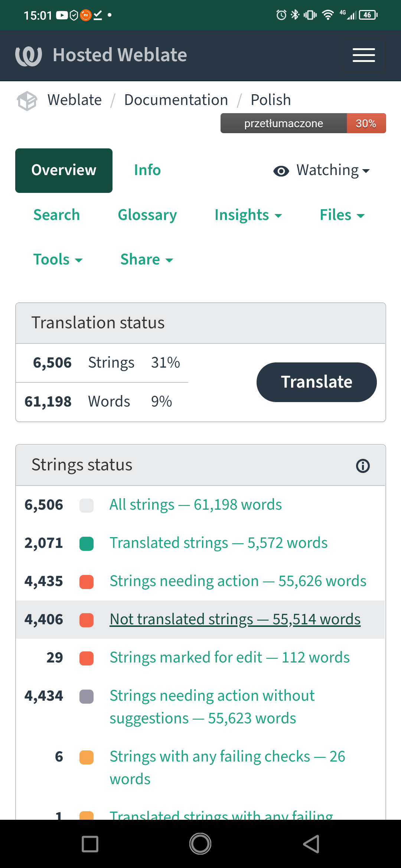This screenshot has height=868, width=401.
Task: Open Strings needing action without suggestions
Action: tap(212, 707)
